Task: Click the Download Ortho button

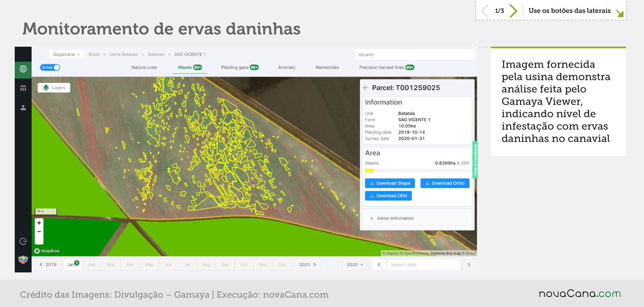Action: 445,183
